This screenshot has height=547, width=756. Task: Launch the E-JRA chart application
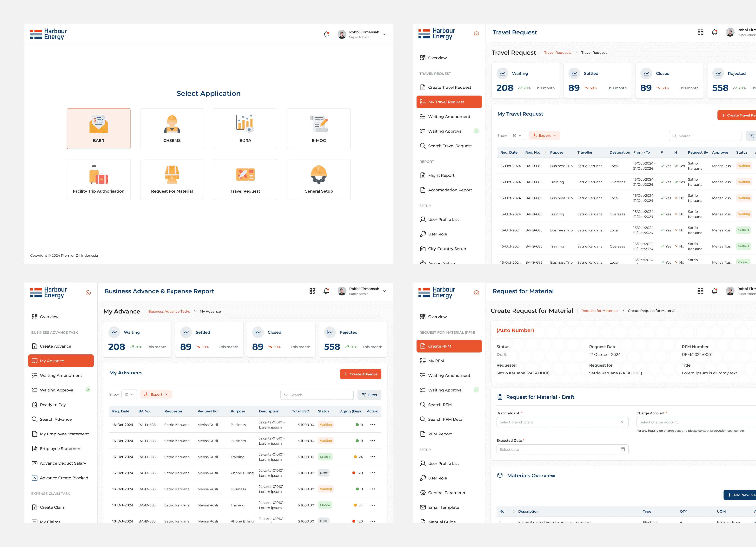[245, 128]
